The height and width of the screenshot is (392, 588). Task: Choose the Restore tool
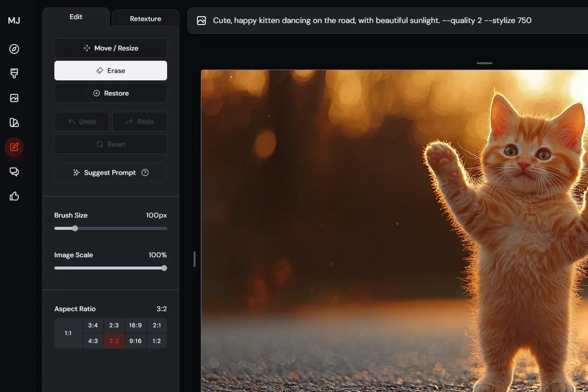pos(111,93)
